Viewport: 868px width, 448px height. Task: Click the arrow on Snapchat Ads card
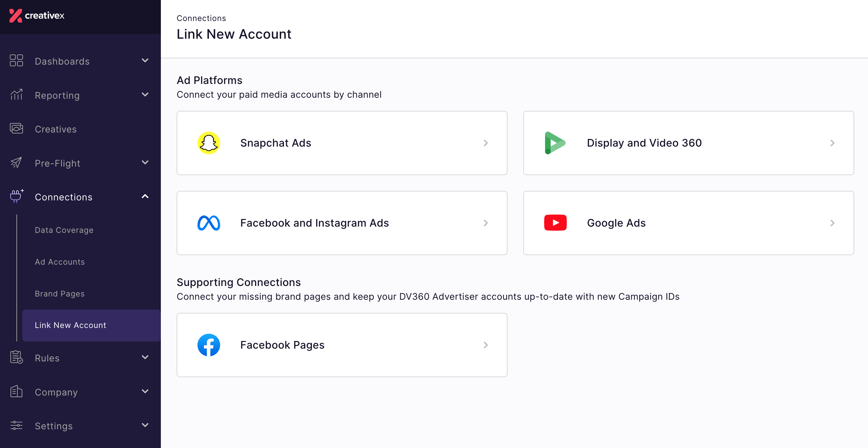pos(486,143)
